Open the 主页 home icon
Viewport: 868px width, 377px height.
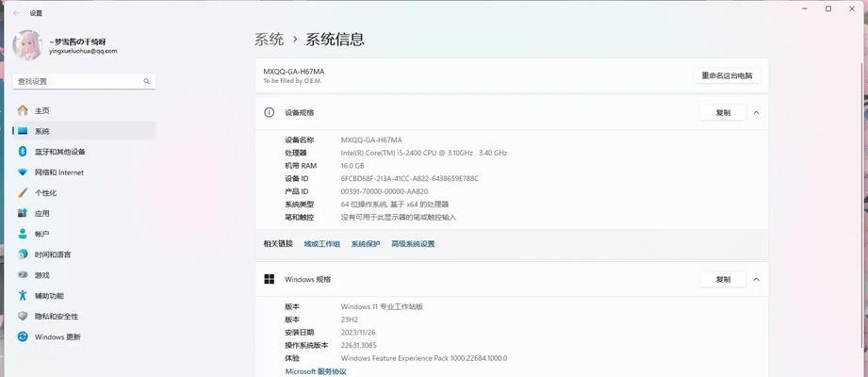pos(22,110)
